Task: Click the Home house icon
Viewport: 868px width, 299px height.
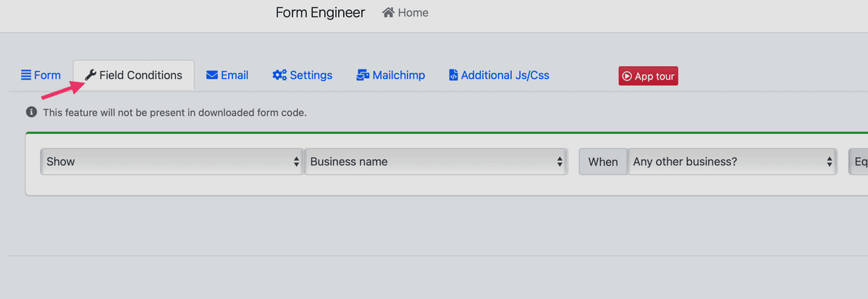Action: [x=388, y=12]
